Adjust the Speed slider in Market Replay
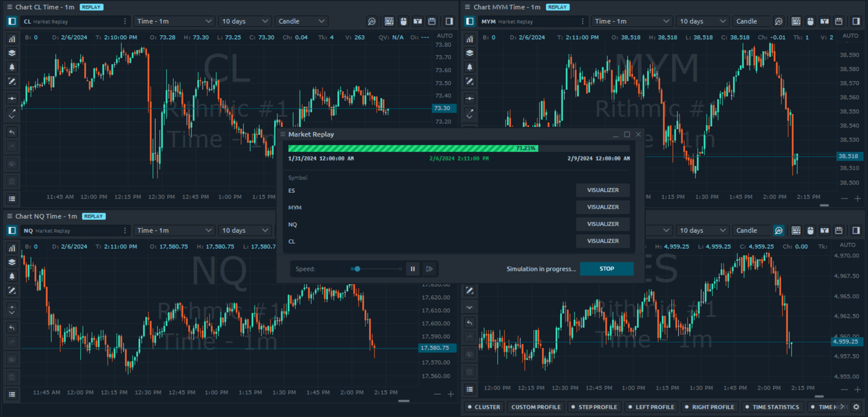This screenshot has width=868, height=417. 356,269
